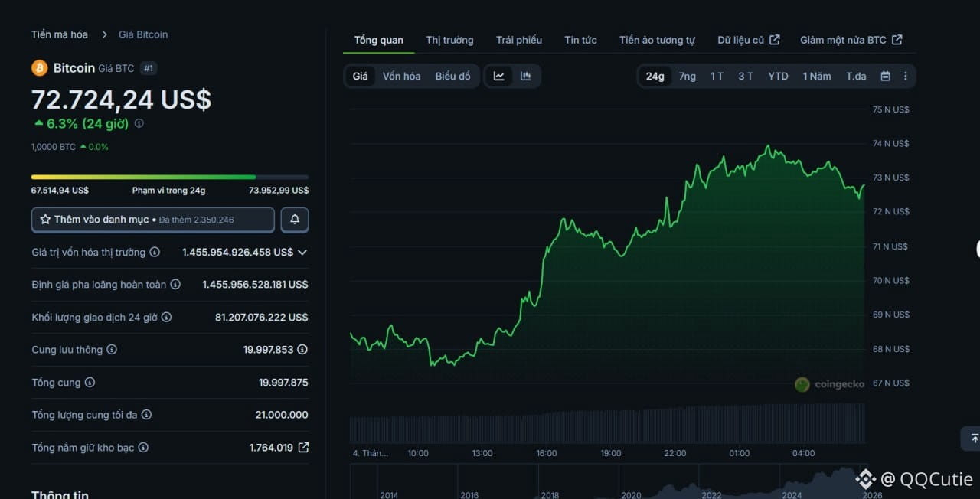
Task: Click the 72.724,24 US$ price
Action: (122, 99)
